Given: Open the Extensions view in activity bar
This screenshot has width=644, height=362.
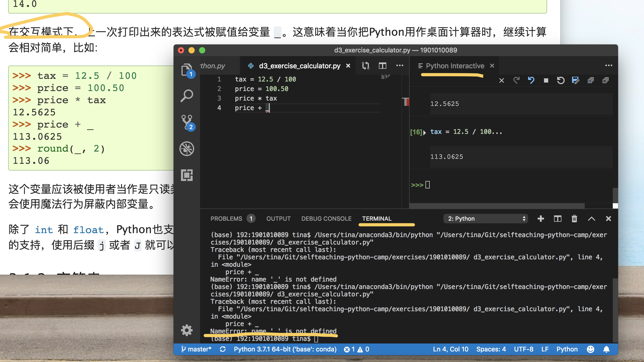Looking at the screenshot, I should pyautogui.click(x=187, y=175).
